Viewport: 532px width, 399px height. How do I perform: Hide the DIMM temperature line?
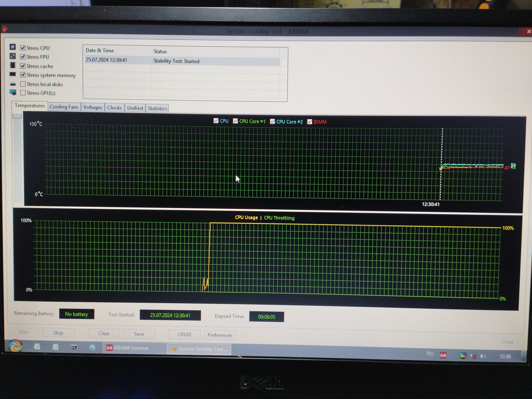point(310,122)
